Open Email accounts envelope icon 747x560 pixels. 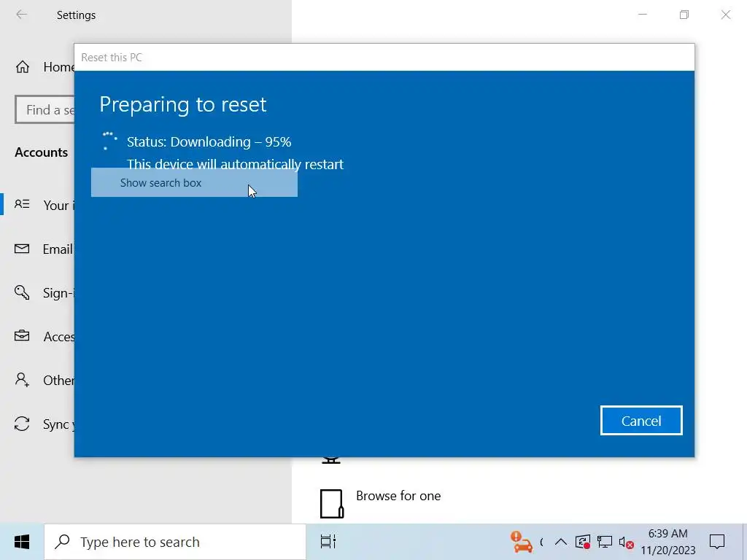tap(22, 249)
